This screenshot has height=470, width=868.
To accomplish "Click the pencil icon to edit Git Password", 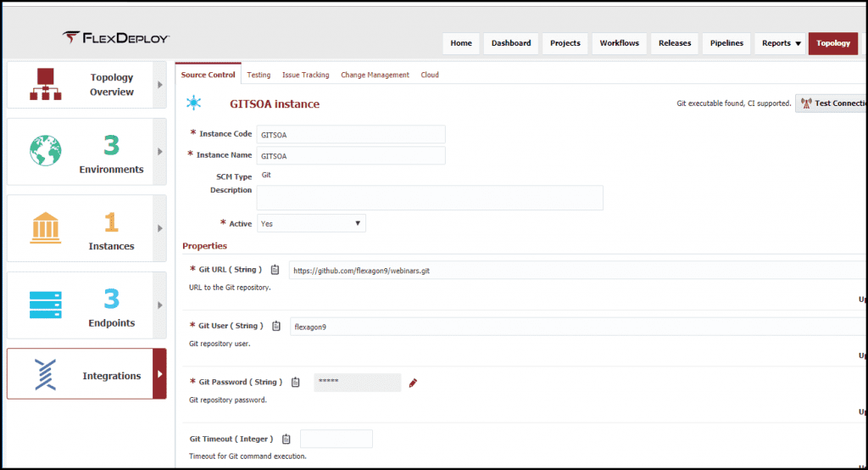I will (x=413, y=383).
